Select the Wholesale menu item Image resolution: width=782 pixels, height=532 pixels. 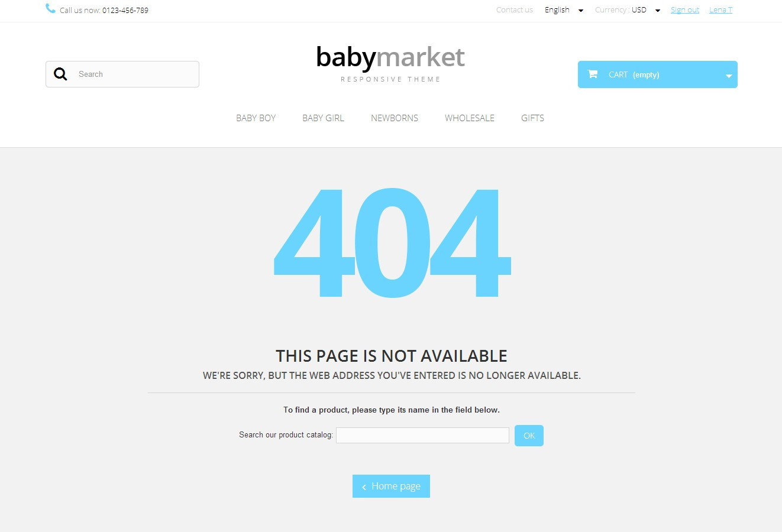470,118
